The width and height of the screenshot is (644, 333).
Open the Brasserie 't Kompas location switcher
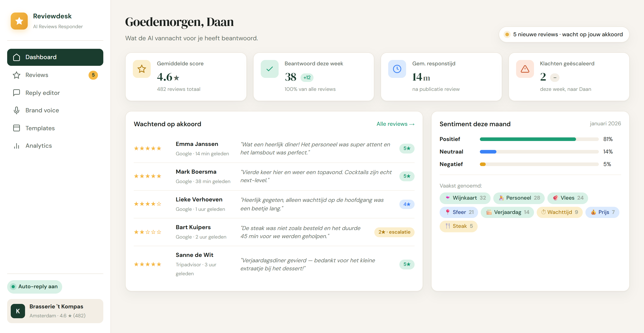[x=55, y=311]
